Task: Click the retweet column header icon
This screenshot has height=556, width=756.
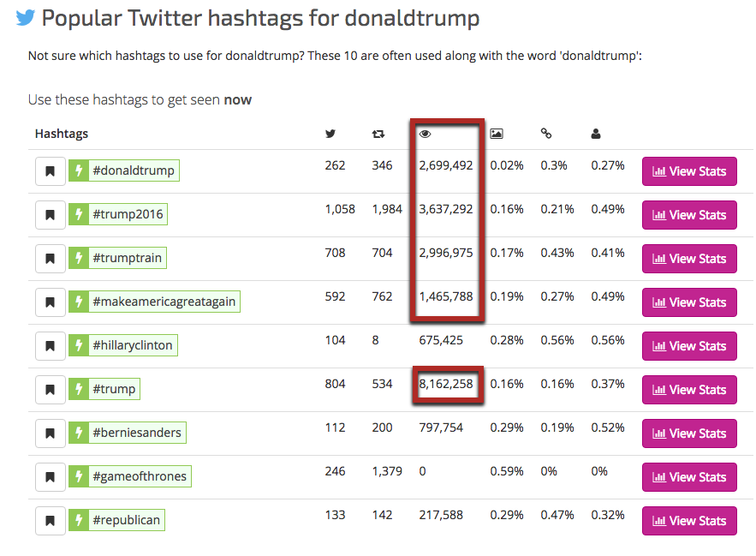Action: [x=378, y=134]
